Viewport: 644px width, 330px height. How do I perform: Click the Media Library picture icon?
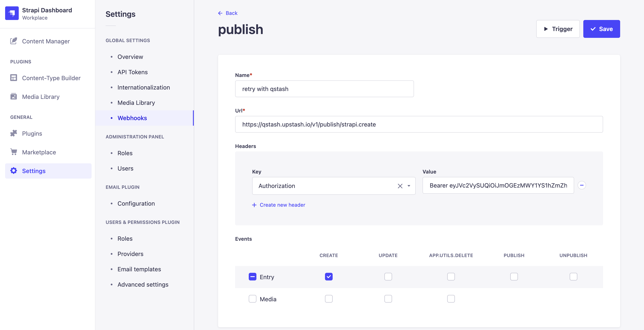(x=13, y=97)
